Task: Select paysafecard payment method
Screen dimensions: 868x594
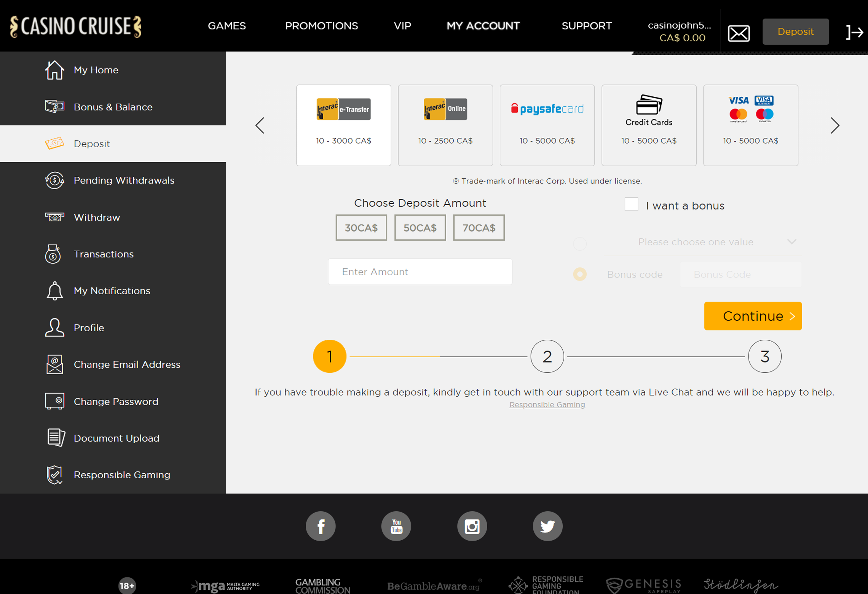Action: coord(547,125)
